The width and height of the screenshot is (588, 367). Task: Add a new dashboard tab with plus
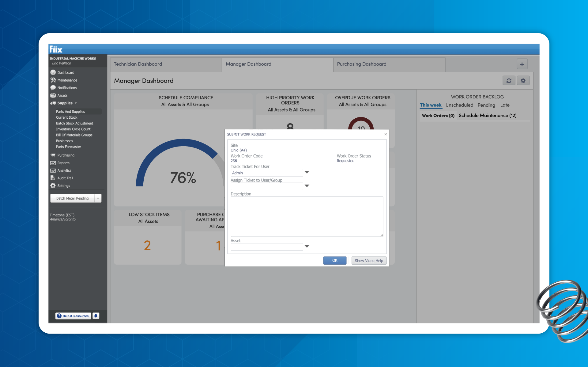coord(522,64)
